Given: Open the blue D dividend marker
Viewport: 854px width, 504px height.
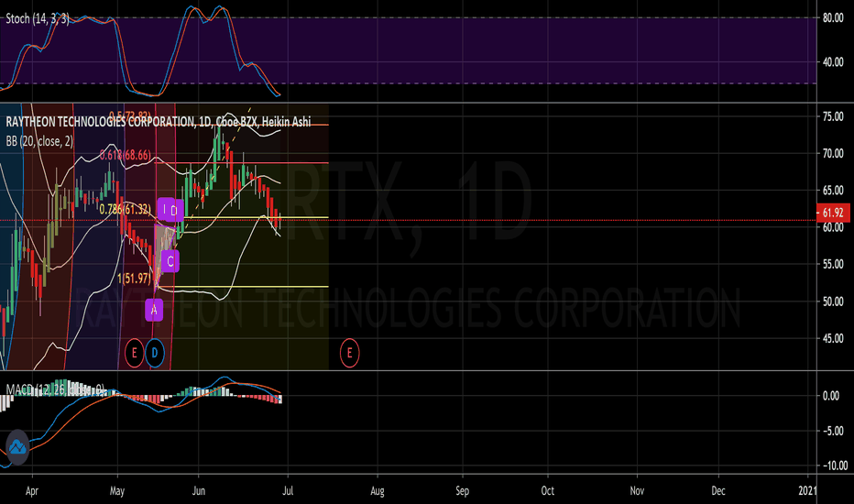Looking at the screenshot, I should pyautogui.click(x=155, y=353).
